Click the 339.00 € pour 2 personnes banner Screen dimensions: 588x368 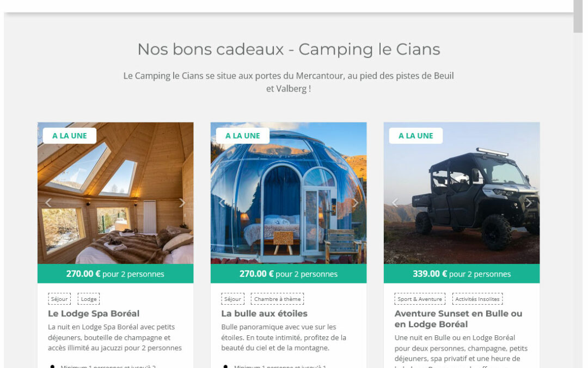(462, 274)
